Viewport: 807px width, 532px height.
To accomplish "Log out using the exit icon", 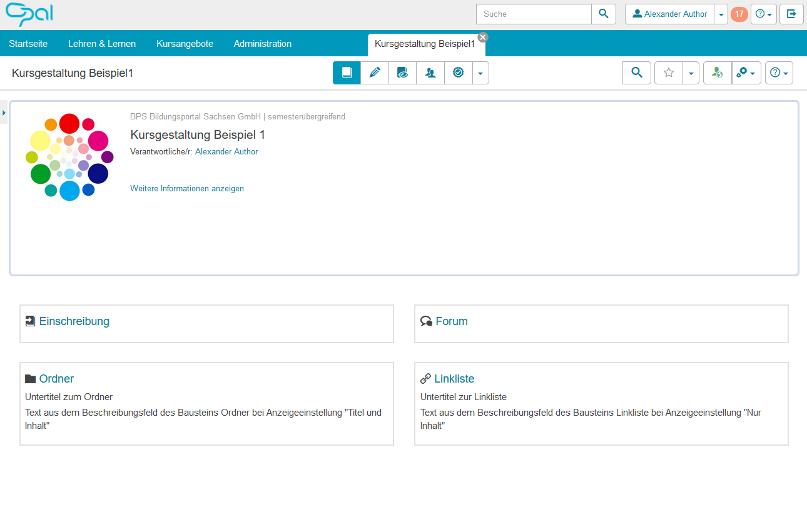I will [x=791, y=14].
